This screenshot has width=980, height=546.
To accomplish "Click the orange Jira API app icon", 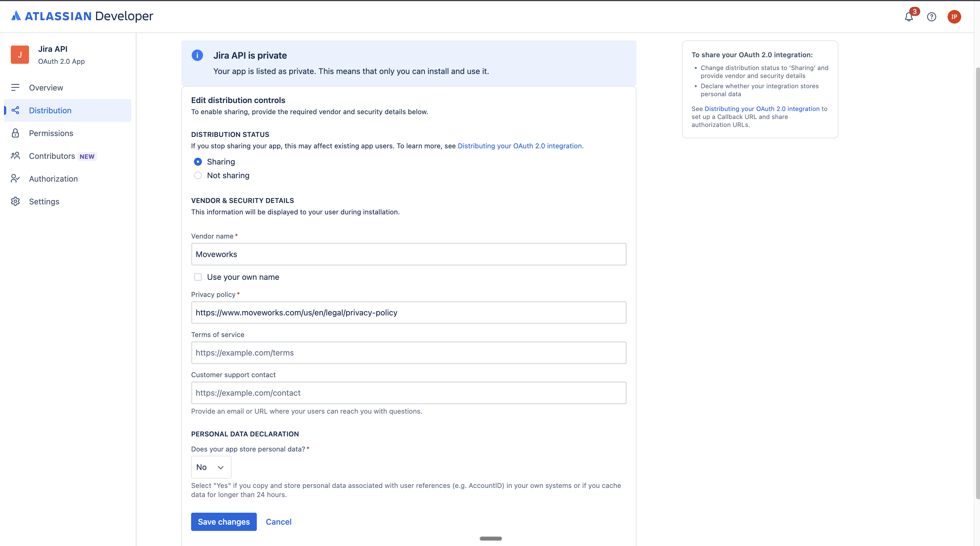I will [20, 55].
